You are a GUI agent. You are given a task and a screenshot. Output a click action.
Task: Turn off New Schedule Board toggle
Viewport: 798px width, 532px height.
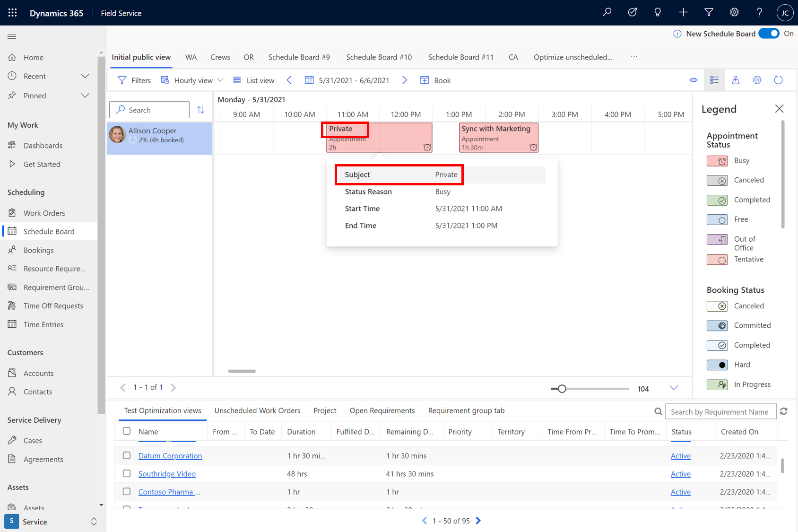pyautogui.click(x=769, y=34)
